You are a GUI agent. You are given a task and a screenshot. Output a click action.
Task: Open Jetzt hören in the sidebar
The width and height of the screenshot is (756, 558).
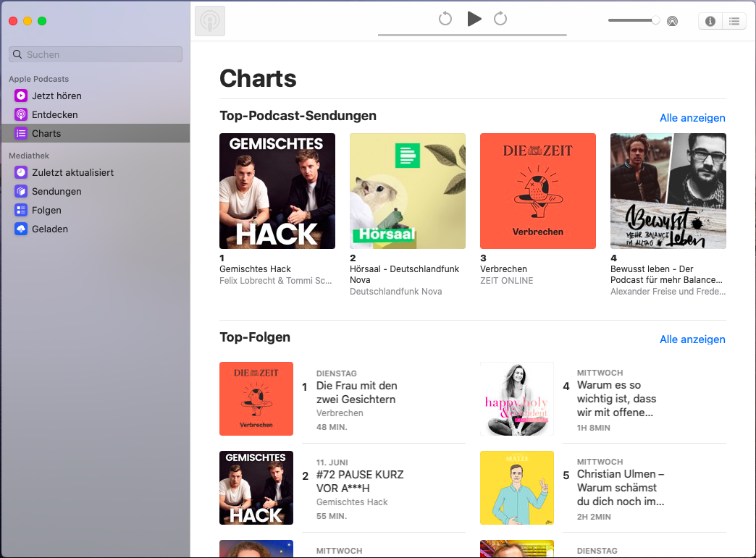click(x=56, y=96)
